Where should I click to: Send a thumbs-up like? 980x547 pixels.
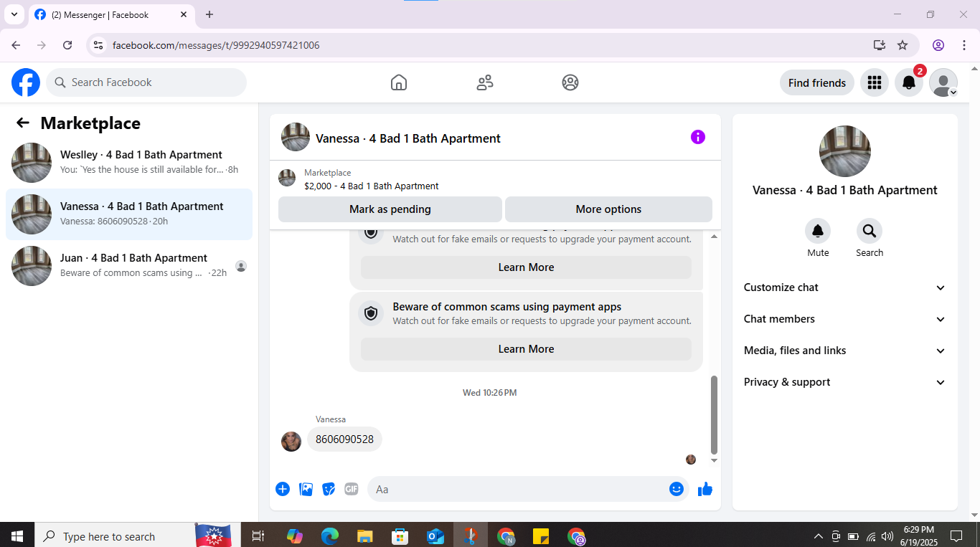(705, 489)
